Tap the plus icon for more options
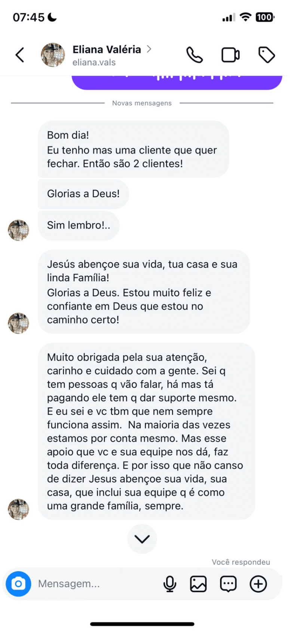This screenshot has width=297, height=644. coord(258,583)
